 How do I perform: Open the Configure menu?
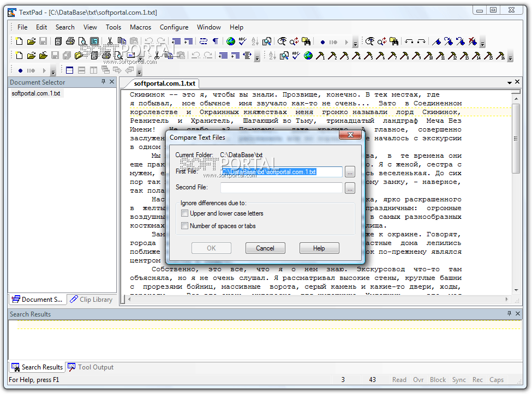174,27
